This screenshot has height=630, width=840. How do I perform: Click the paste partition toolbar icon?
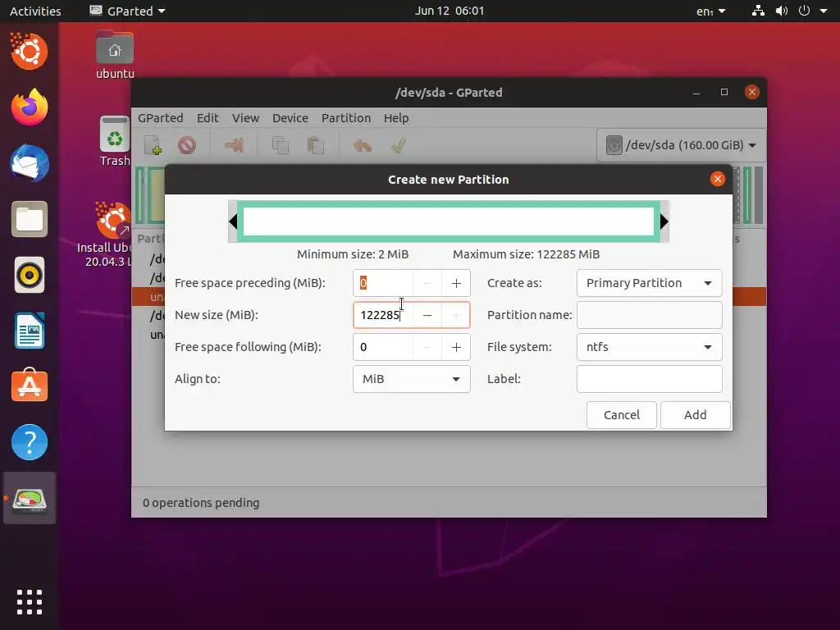pos(316,145)
